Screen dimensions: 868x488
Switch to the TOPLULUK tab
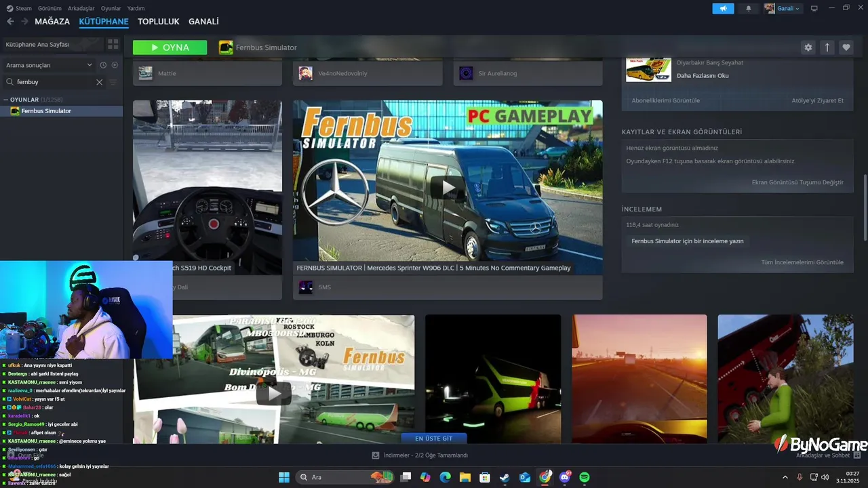coord(159,22)
